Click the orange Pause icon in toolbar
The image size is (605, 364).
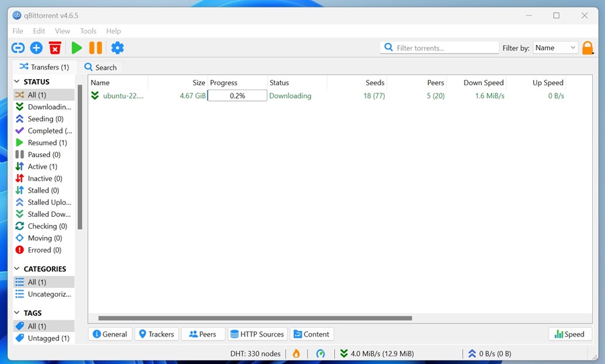(95, 48)
